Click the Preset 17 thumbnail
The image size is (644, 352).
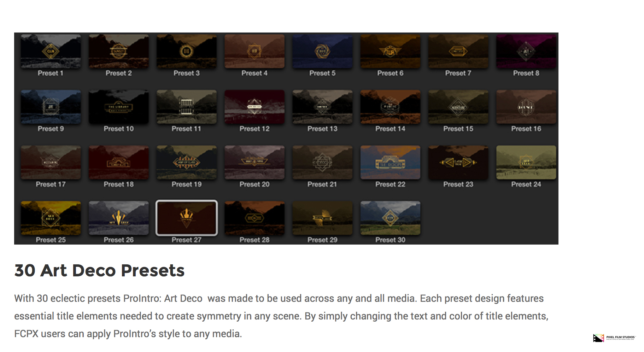pyautogui.click(x=51, y=162)
